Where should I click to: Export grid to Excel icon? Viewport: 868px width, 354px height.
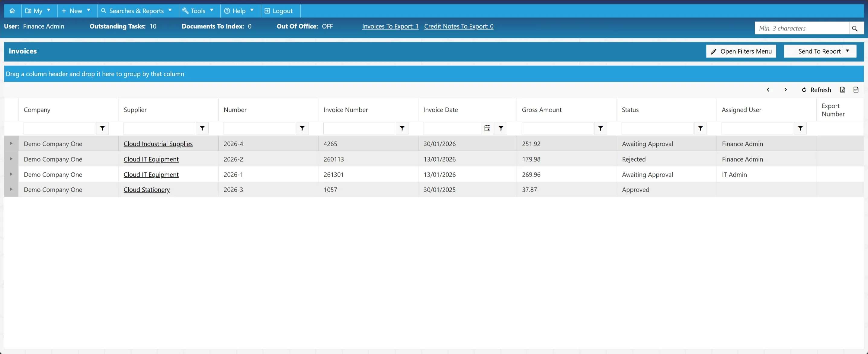click(842, 90)
